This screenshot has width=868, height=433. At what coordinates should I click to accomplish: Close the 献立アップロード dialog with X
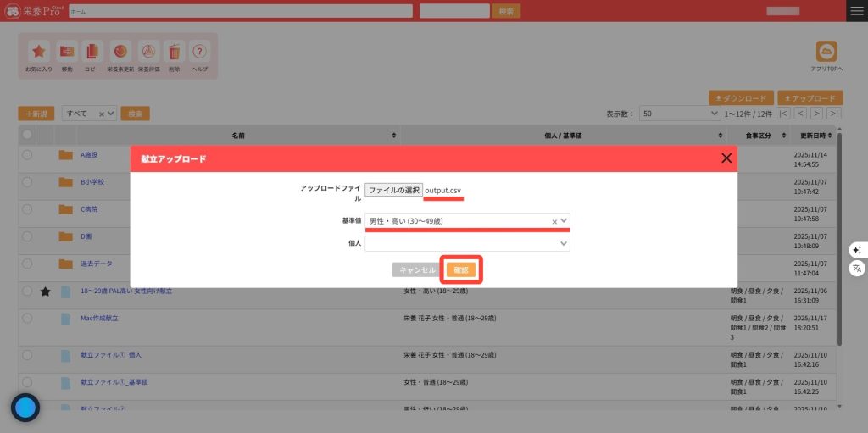(726, 158)
